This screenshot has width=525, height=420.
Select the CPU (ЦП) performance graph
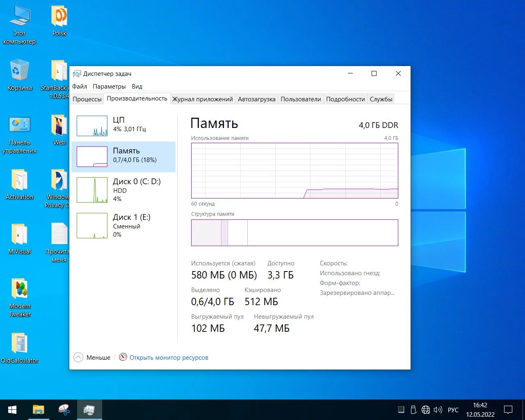92,126
